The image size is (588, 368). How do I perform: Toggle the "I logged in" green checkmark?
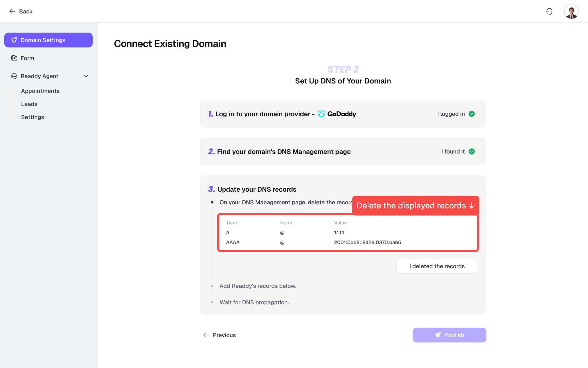point(472,114)
